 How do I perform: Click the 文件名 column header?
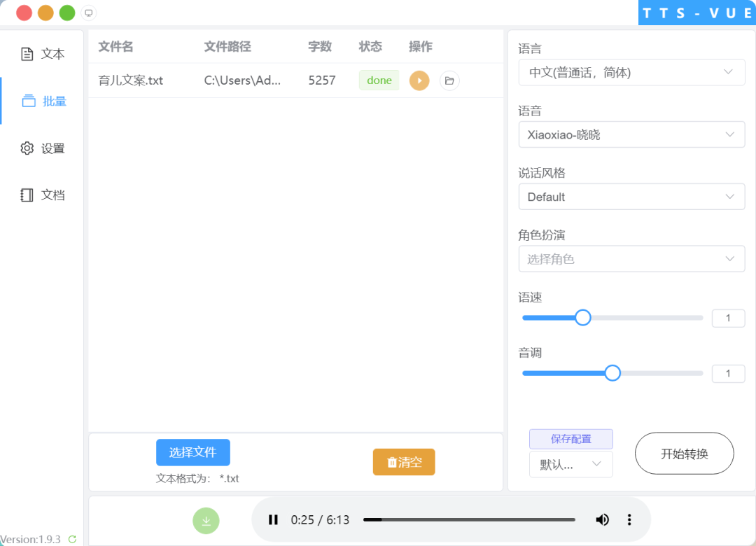[115, 47]
